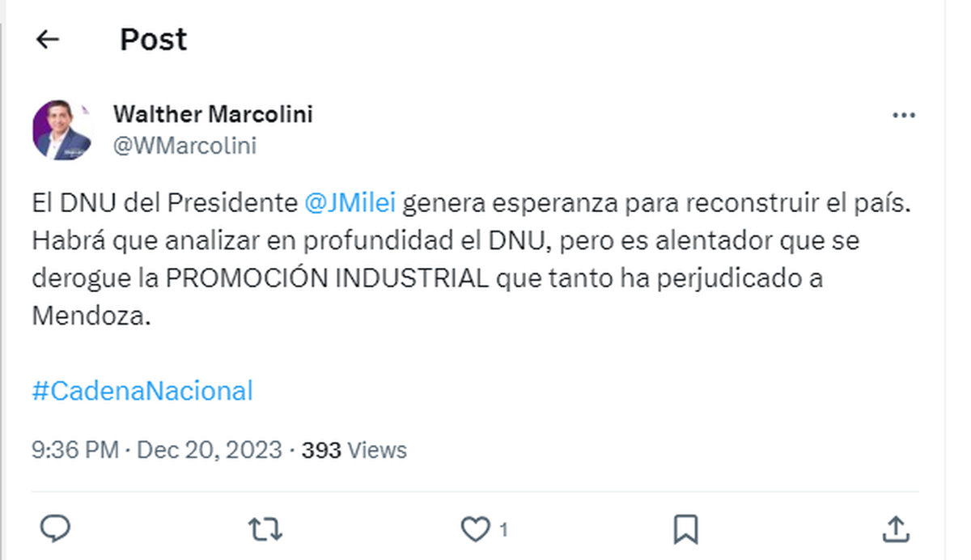The image size is (971, 560).
Task: Open Walther Marcolini's profile picture
Action: (62, 129)
